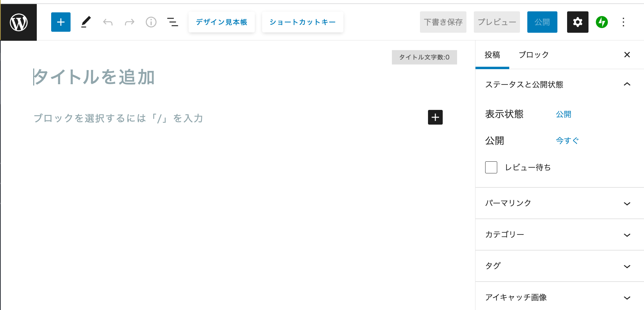
Task: Switch to the ブロック tab
Action: [534, 55]
